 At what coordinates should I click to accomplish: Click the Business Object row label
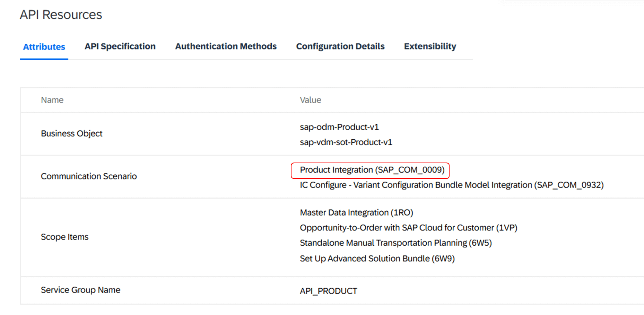tap(71, 133)
